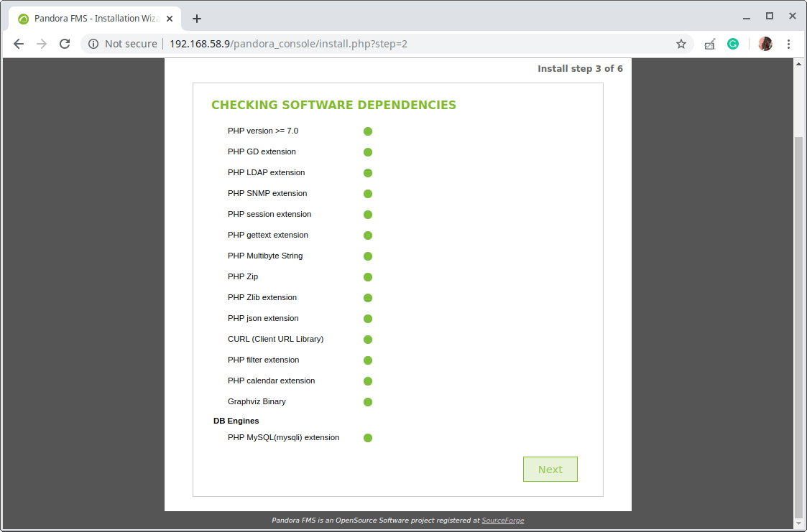Click the 'PHP json extension' label
The image size is (807, 532).
click(263, 318)
